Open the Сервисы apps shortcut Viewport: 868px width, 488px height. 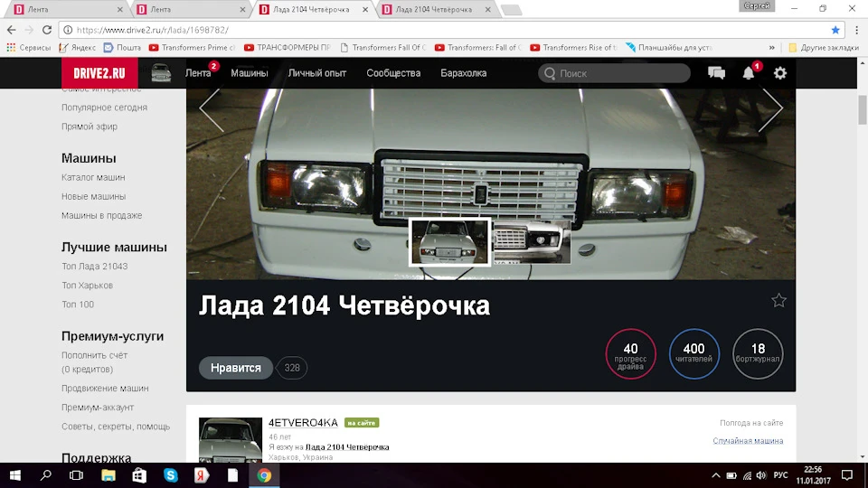coord(28,48)
